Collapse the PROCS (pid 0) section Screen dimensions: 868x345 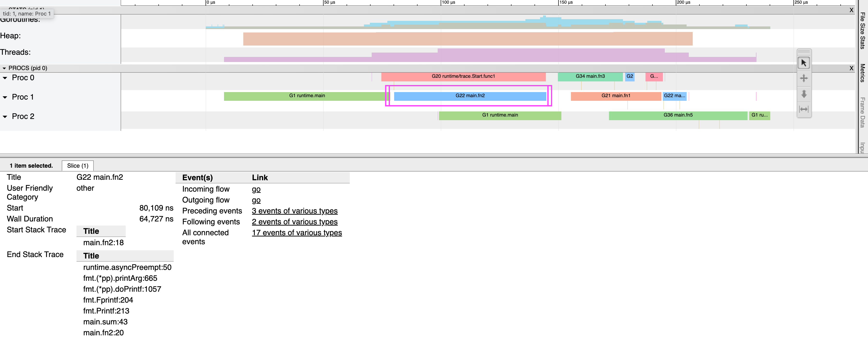[x=4, y=68]
